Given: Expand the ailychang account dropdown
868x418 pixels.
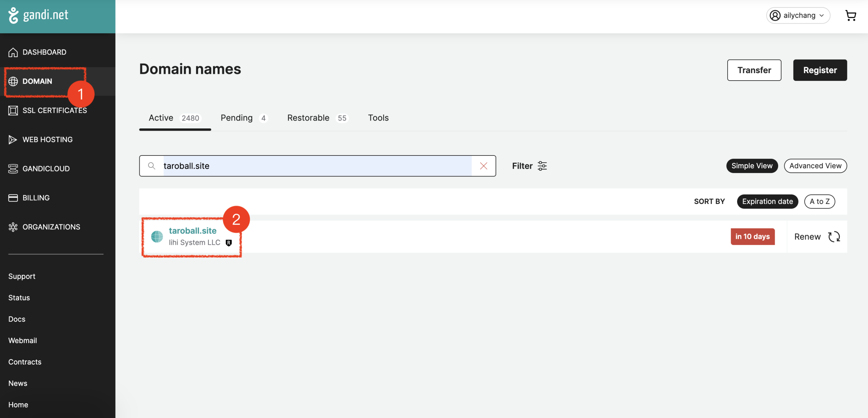Looking at the screenshot, I should tap(798, 16).
